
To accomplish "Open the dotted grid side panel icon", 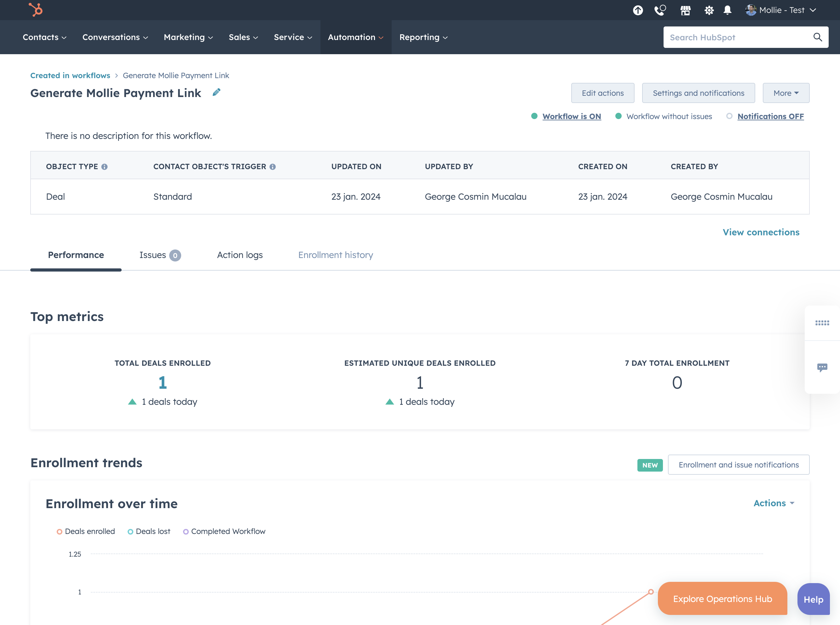I will coord(822,323).
